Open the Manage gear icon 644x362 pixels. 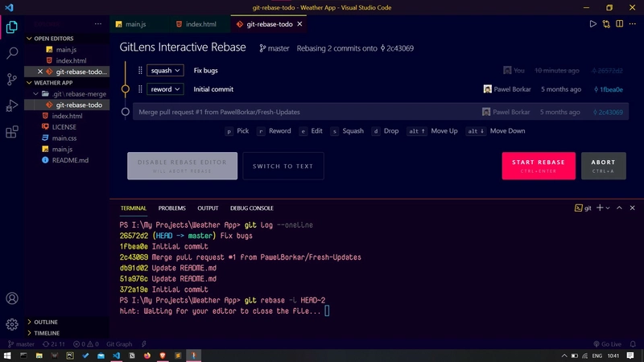tap(12, 324)
